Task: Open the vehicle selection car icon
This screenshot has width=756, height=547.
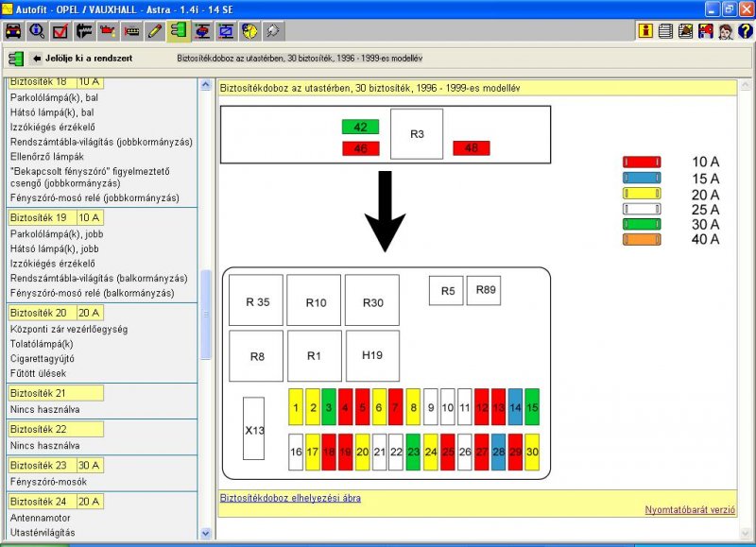Action: tap(13, 31)
